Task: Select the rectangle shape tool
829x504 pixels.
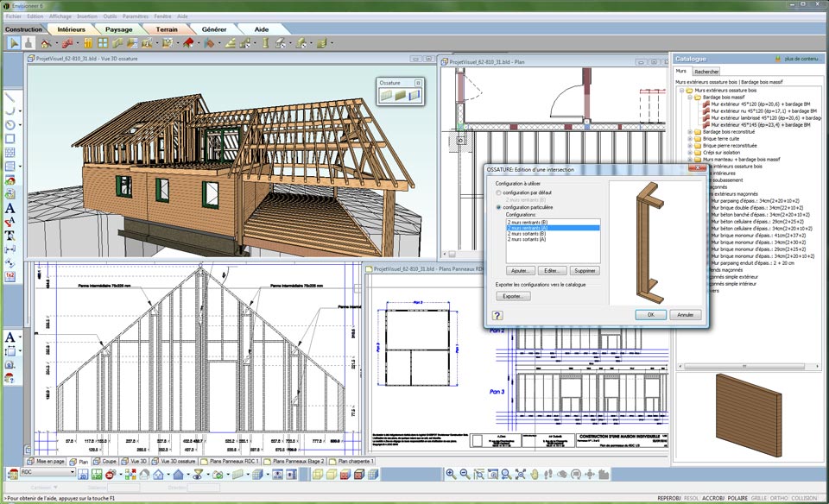Action: coord(10,137)
